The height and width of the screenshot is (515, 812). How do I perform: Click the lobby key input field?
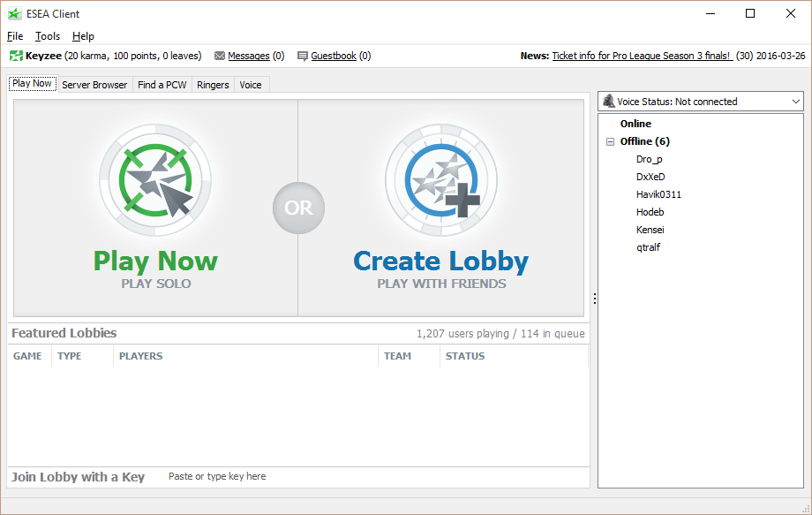(377, 477)
